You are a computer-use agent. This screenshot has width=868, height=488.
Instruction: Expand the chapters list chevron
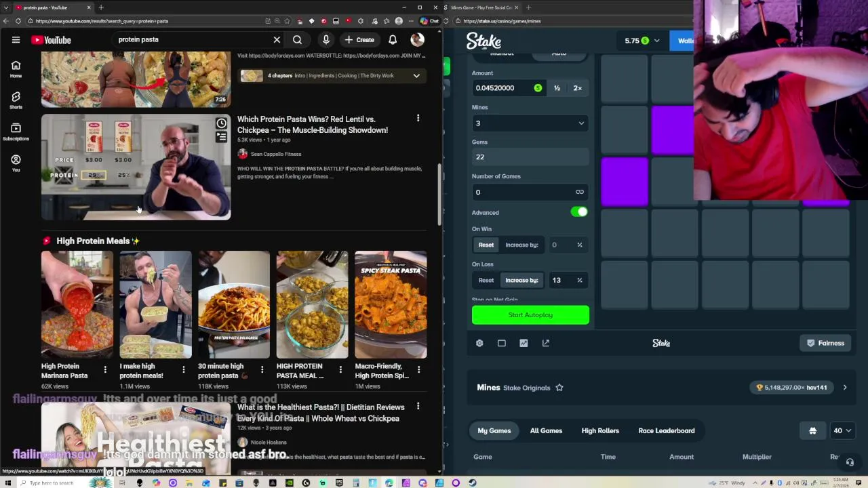point(416,76)
